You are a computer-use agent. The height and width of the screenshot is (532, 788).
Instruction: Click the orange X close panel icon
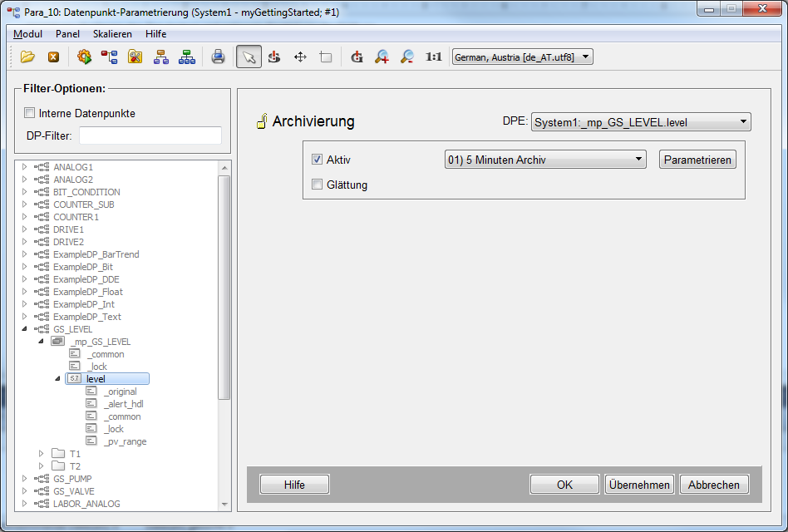[x=53, y=57]
